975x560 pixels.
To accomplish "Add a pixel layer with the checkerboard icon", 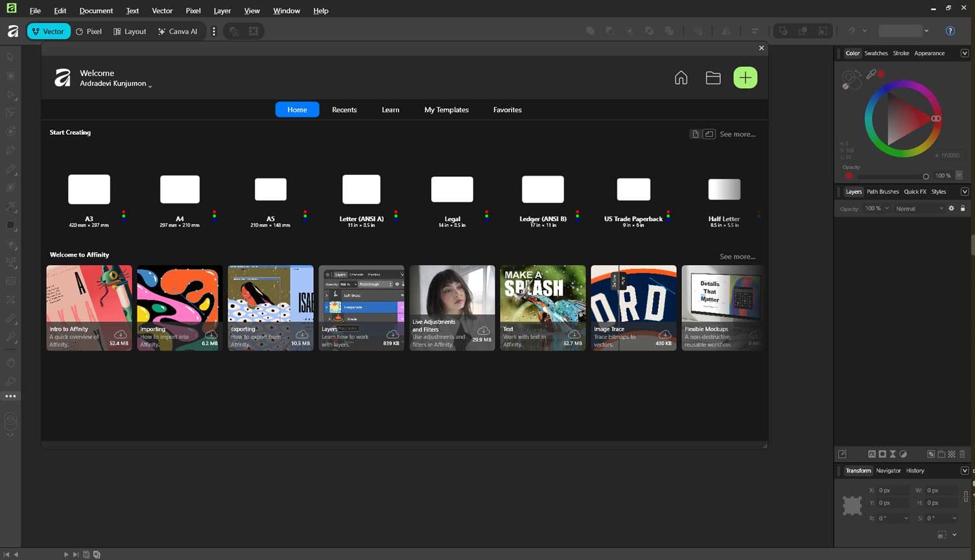I will [x=952, y=454].
